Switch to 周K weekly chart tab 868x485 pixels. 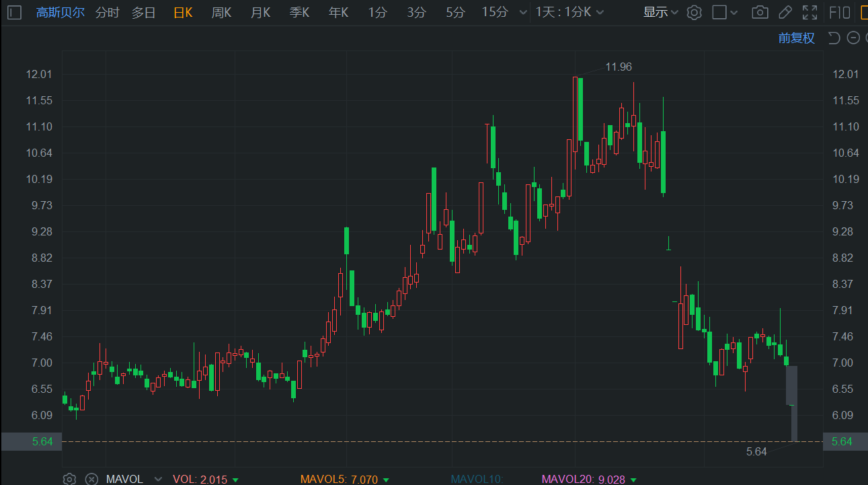pos(221,12)
